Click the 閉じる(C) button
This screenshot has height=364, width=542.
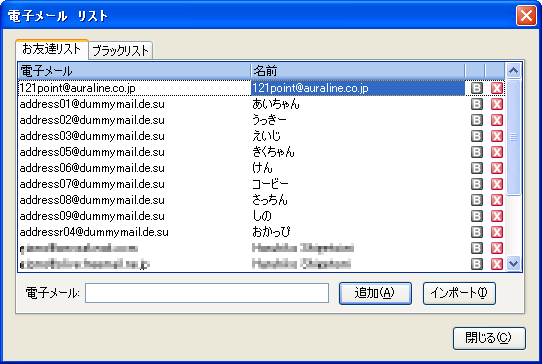tap(489, 338)
